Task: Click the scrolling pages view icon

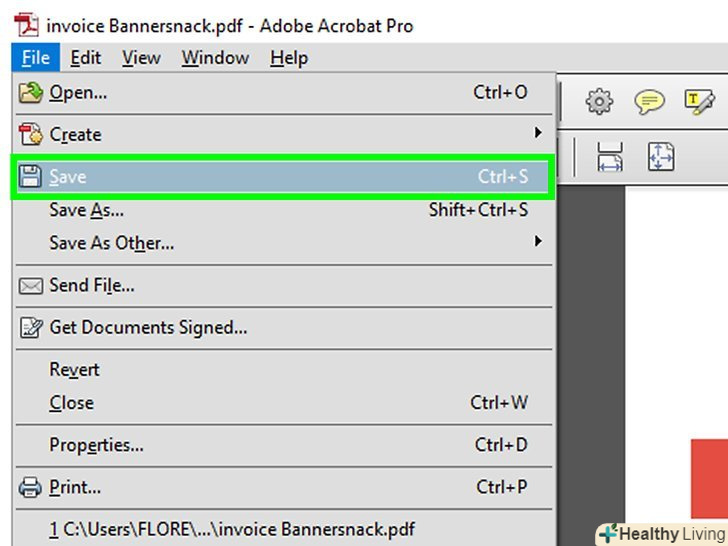Action: click(610, 157)
